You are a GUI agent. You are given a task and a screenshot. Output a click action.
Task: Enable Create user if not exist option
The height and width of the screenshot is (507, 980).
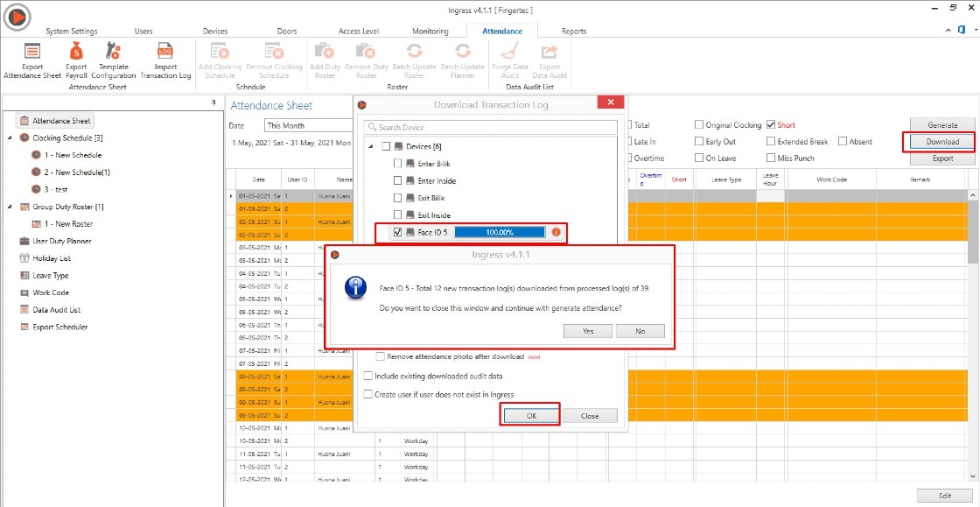(x=368, y=394)
